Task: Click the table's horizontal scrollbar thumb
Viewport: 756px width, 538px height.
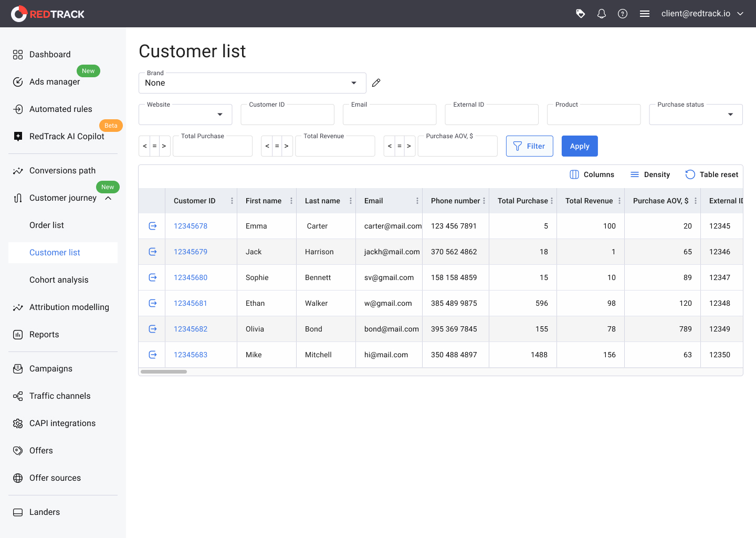Action: pyautogui.click(x=164, y=371)
